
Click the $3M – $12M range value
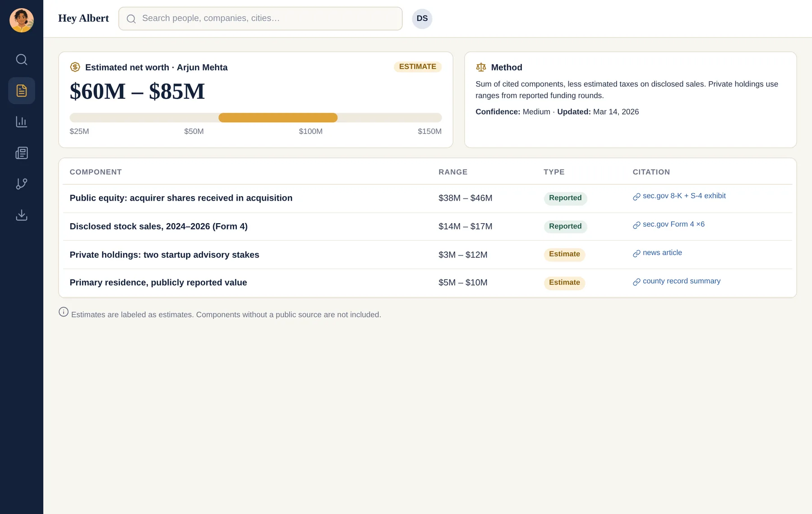point(463,255)
